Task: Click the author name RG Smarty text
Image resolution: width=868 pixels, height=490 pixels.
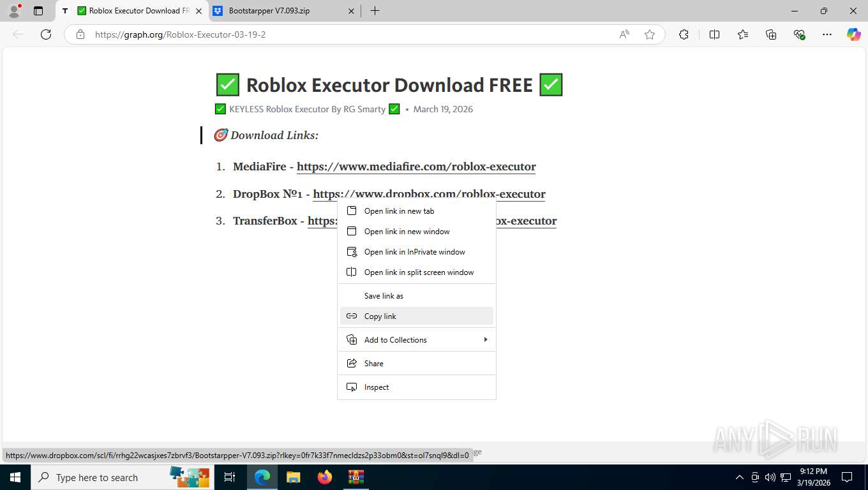Action: point(364,109)
